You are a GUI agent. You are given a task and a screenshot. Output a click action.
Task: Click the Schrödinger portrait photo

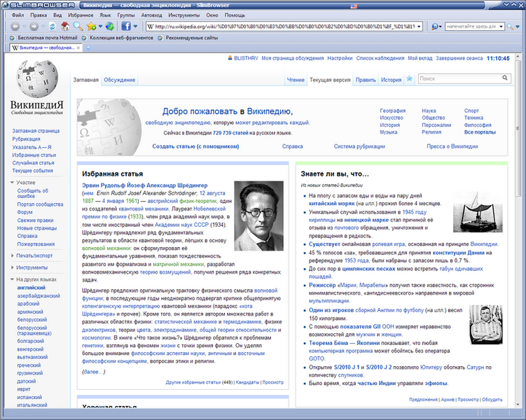(258, 216)
